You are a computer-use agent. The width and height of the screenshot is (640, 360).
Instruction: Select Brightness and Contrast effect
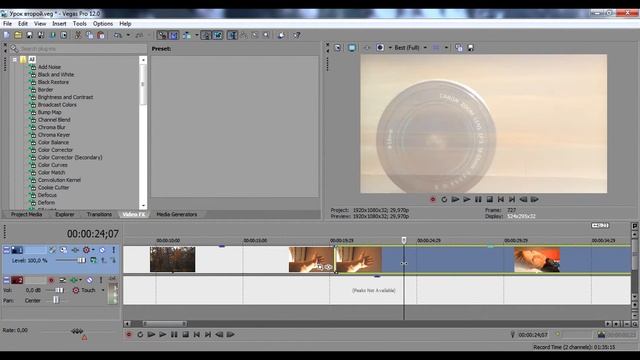pos(65,97)
